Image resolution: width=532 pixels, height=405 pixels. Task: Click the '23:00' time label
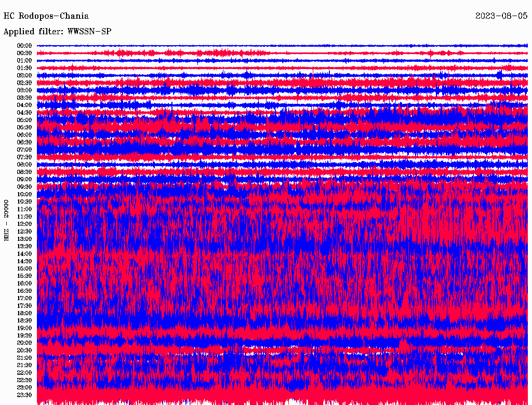tap(24, 387)
